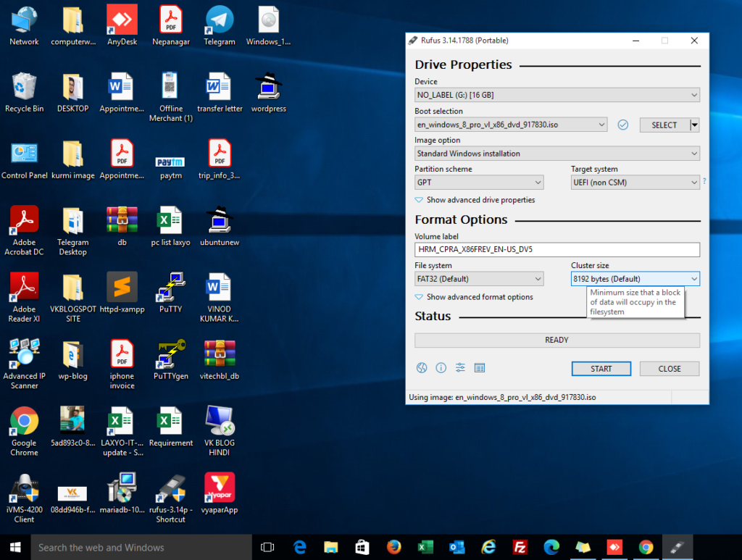Viewport: 742px width, 560px height.
Task: Open the Device dropdown showing NO_LABEL (G:)
Action: click(x=556, y=95)
